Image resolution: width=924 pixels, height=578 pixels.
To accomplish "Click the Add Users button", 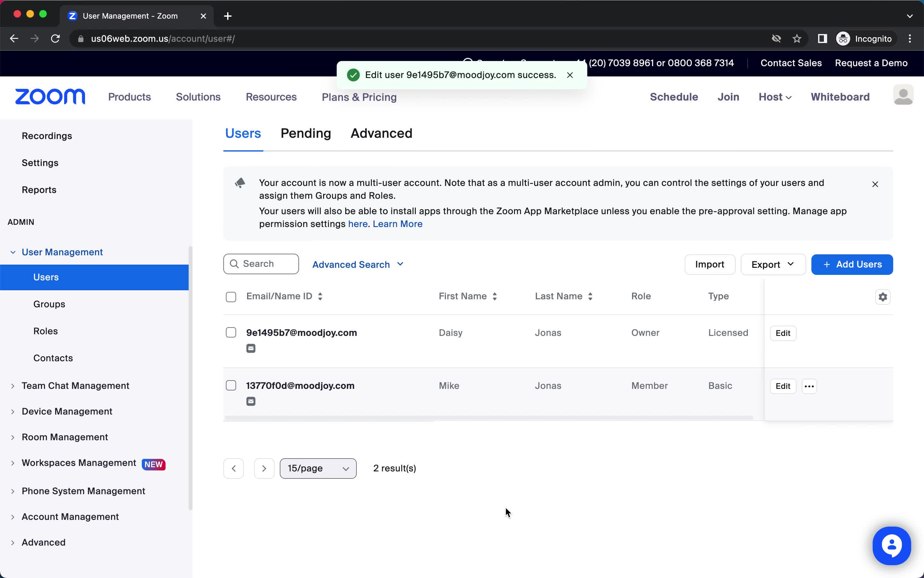I will point(852,265).
